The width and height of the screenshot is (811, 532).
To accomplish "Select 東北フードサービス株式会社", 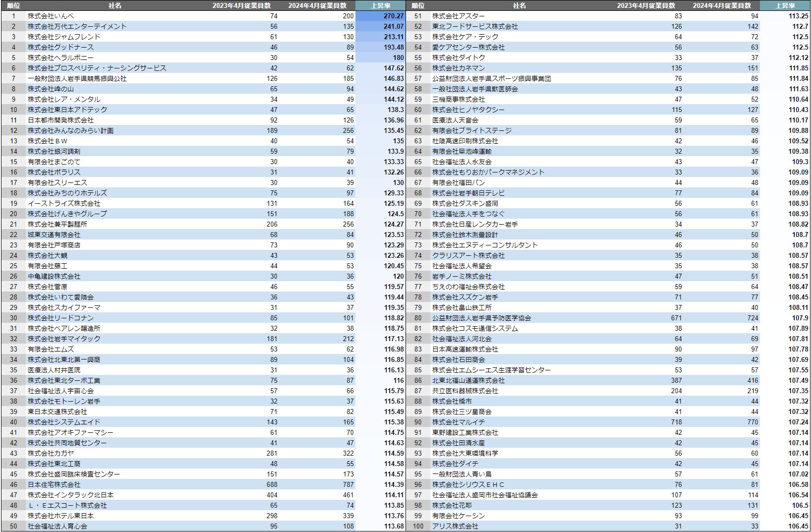I will [x=475, y=26].
